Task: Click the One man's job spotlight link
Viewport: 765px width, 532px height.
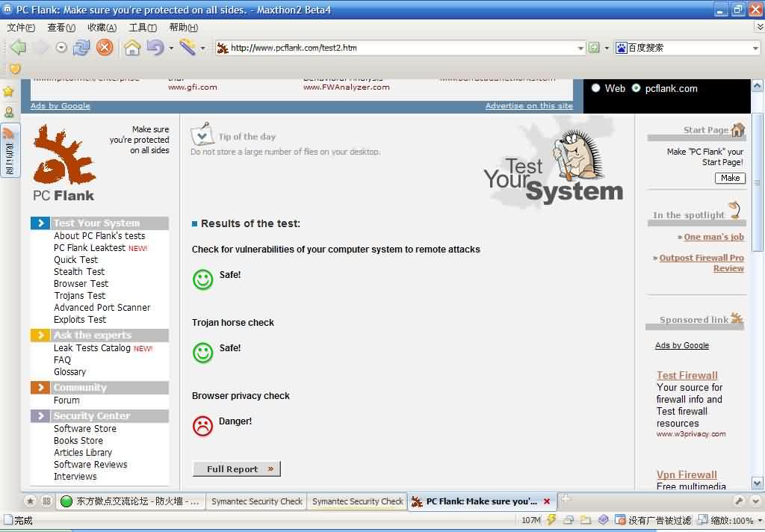Action: point(713,237)
